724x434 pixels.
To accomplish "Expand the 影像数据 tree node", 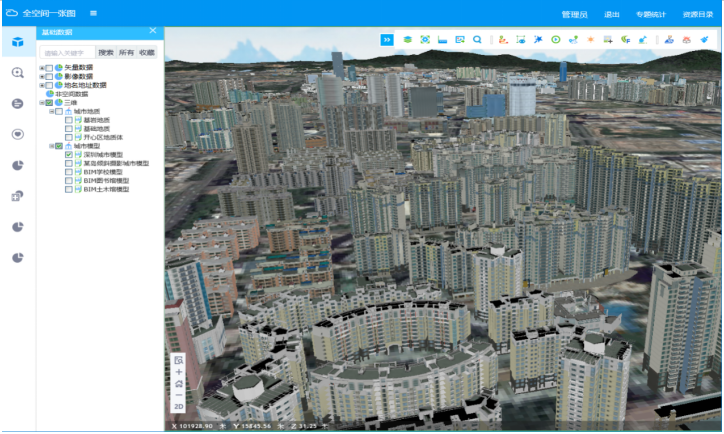I will coord(42,77).
